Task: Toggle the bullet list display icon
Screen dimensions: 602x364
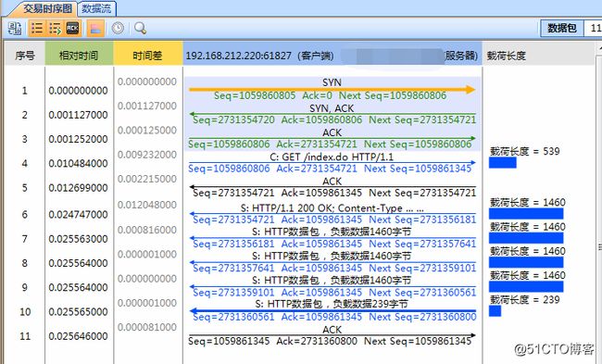Action: 36,29
